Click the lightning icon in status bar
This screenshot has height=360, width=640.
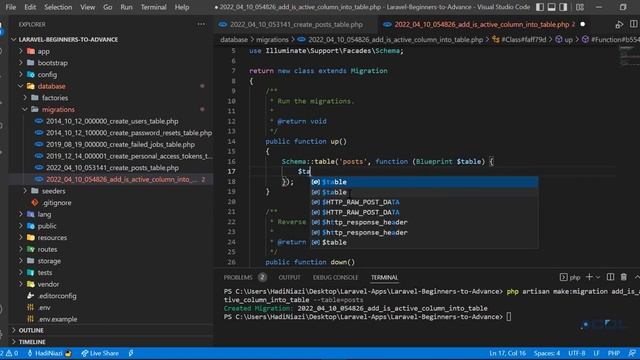coord(131,353)
